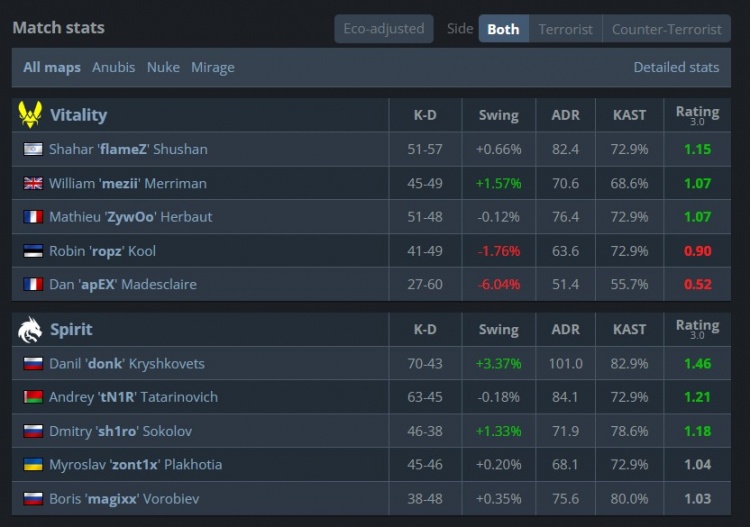Viewport: 750px width, 527px height.
Task: Select the Both side filter
Action: pyautogui.click(x=503, y=29)
